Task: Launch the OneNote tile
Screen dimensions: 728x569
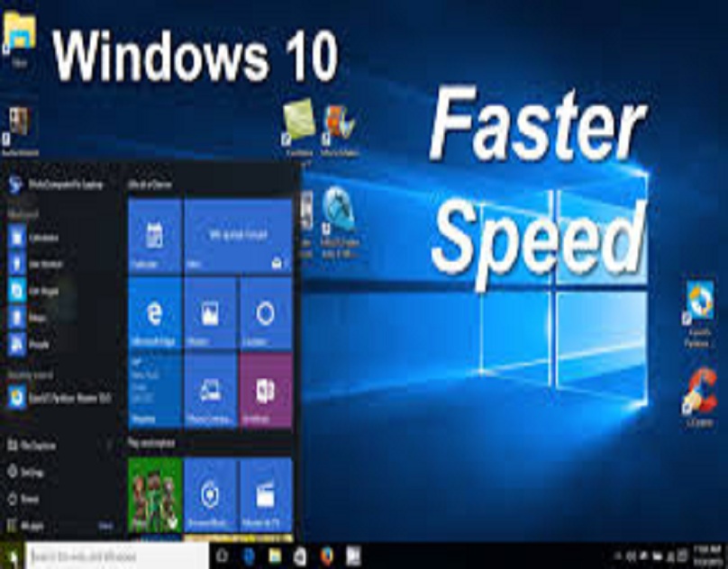Action: tap(267, 386)
